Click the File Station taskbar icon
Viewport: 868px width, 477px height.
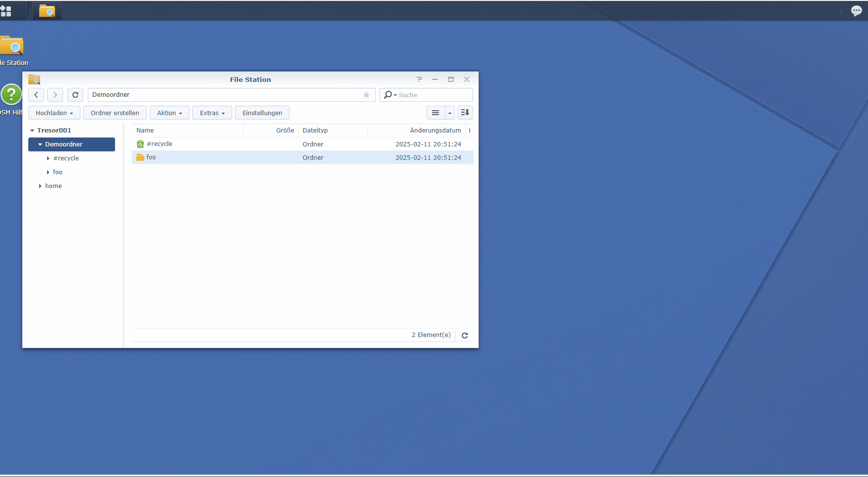click(x=47, y=11)
